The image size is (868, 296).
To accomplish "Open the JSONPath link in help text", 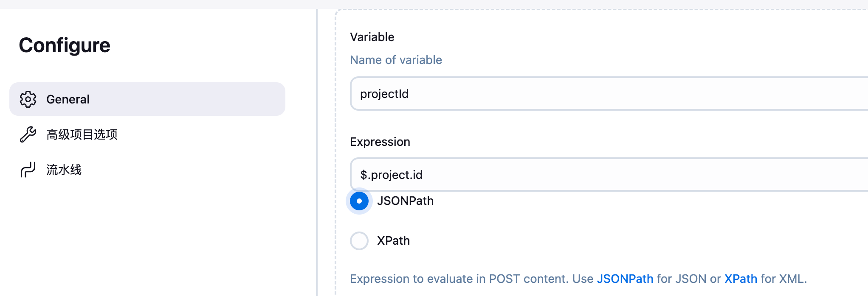I will click(625, 279).
